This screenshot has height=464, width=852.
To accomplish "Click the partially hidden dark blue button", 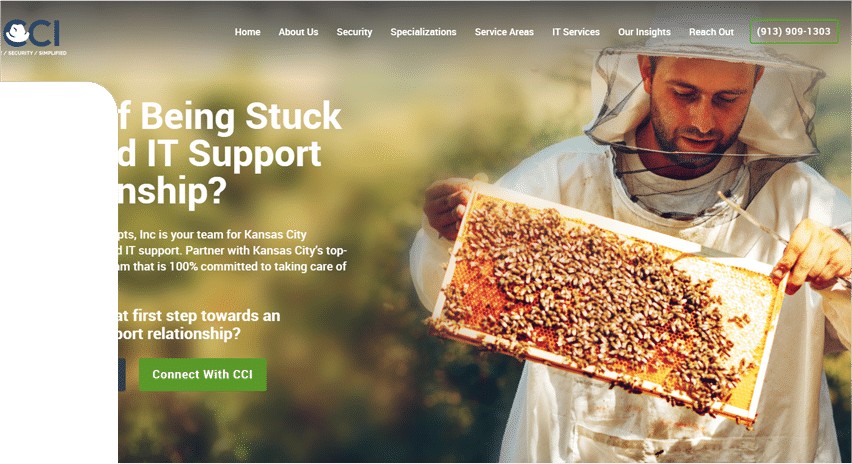I will pyautogui.click(x=122, y=374).
